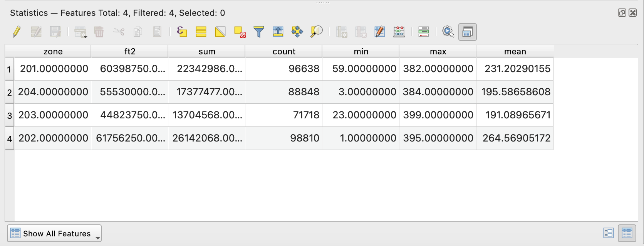This screenshot has width=644, height=246.
Task: Click mean cell 195.58658608
Action: [x=515, y=92]
